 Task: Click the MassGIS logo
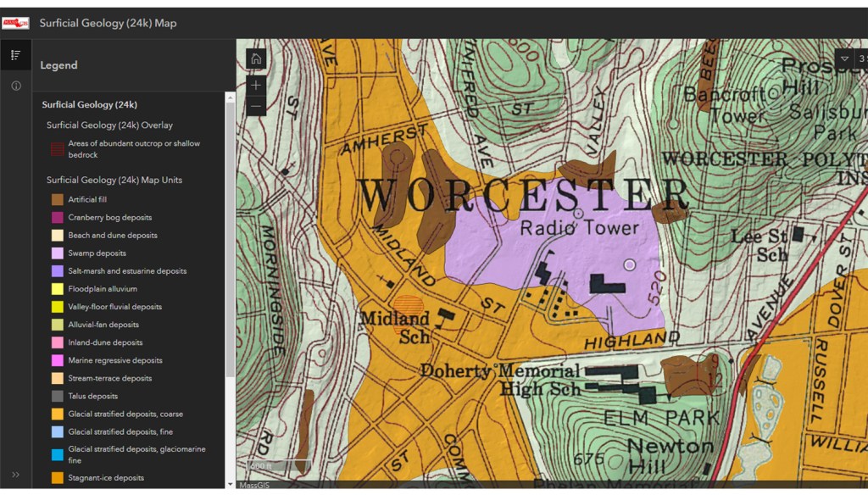coord(15,23)
